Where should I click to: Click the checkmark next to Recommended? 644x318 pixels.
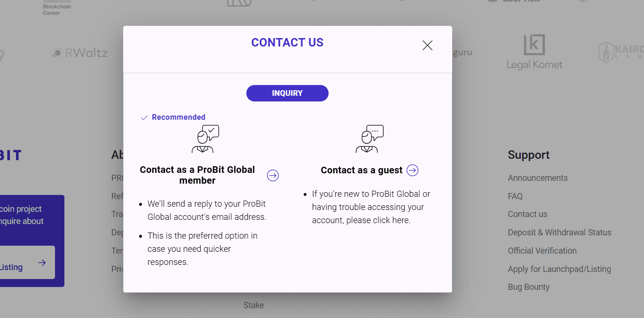click(x=144, y=117)
